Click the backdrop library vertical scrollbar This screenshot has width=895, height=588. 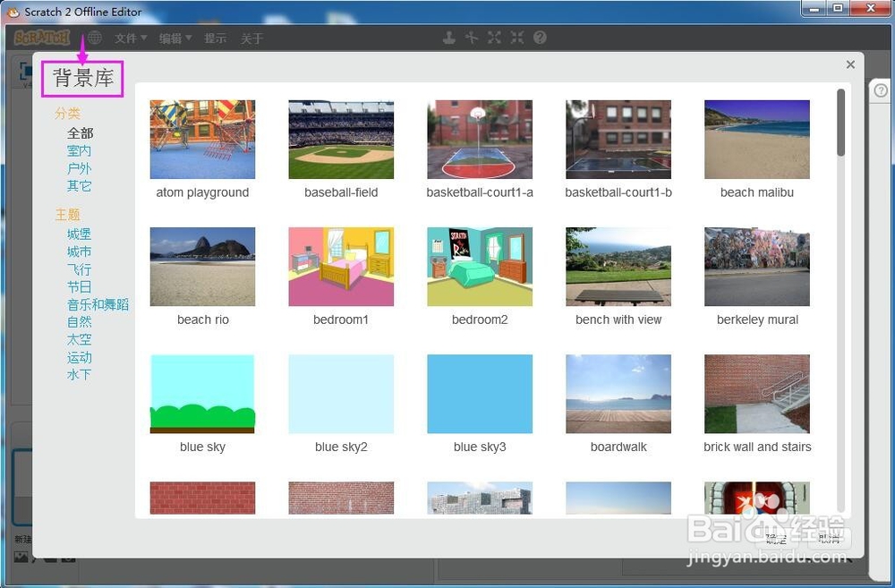840,123
